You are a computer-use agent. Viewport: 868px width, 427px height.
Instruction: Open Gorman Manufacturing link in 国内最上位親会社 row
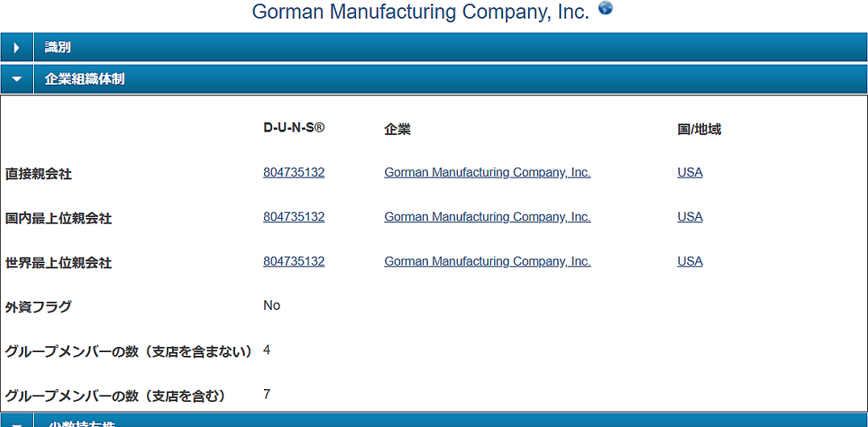pos(487,217)
